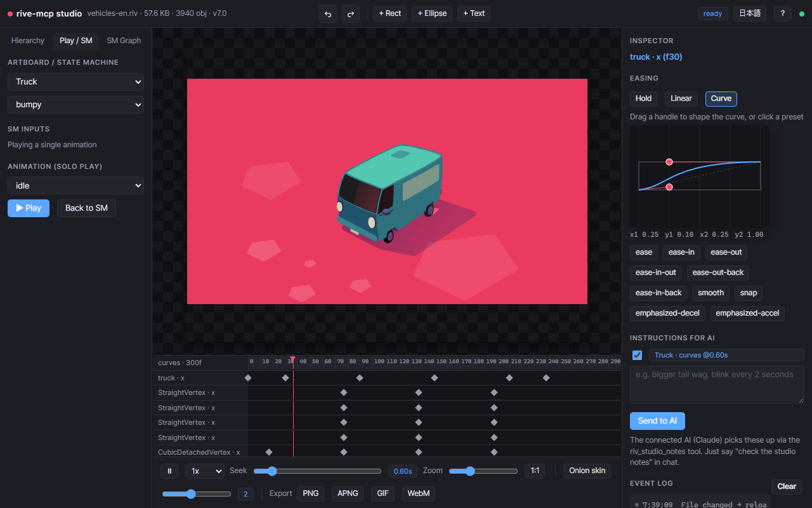The height and width of the screenshot is (508, 812).
Task: Export as PNG
Action: (x=311, y=493)
